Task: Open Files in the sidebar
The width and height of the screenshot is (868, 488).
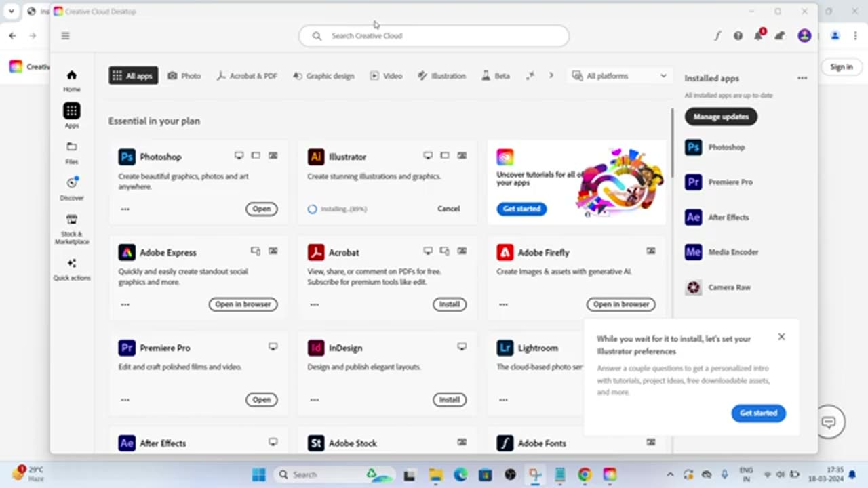Action: pyautogui.click(x=72, y=152)
